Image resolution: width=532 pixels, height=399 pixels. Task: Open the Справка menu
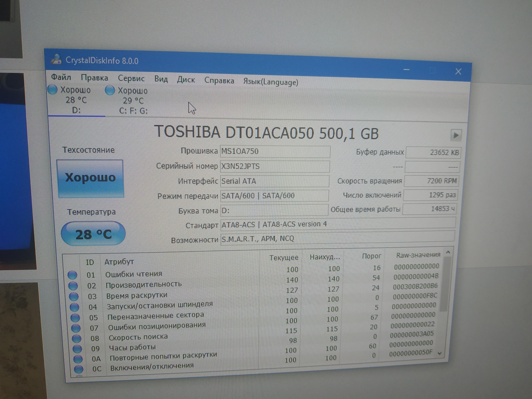click(219, 81)
